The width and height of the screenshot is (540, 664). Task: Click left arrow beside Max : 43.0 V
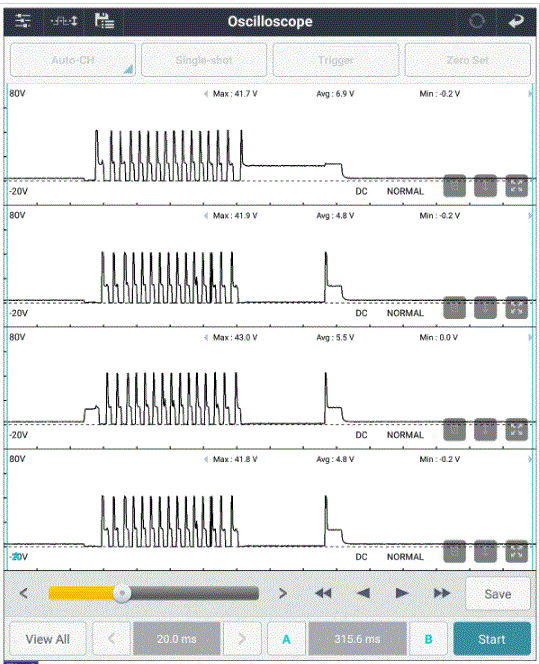tap(206, 338)
